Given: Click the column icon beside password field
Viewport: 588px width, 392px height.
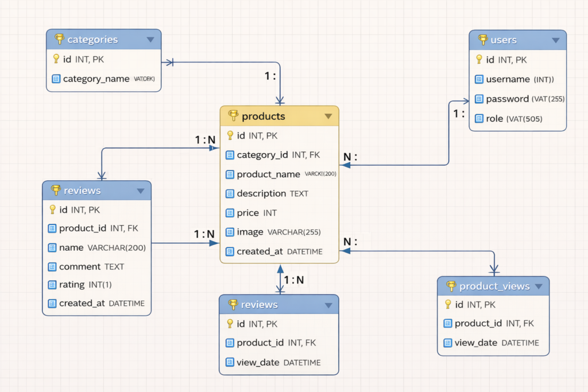Looking at the screenshot, I should (x=479, y=99).
